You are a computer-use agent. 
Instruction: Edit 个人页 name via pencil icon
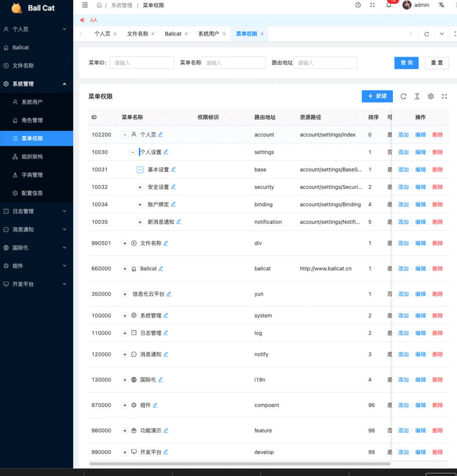click(x=161, y=135)
